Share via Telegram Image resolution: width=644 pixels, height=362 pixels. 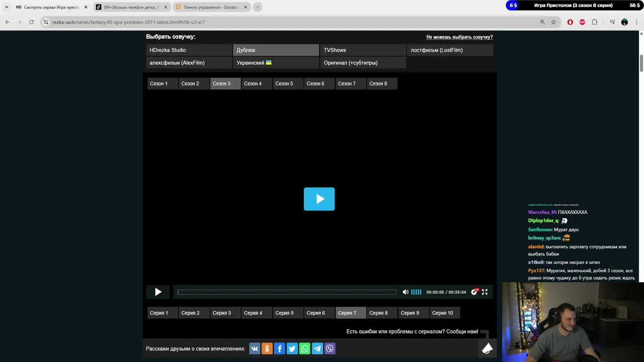pyautogui.click(x=317, y=348)
